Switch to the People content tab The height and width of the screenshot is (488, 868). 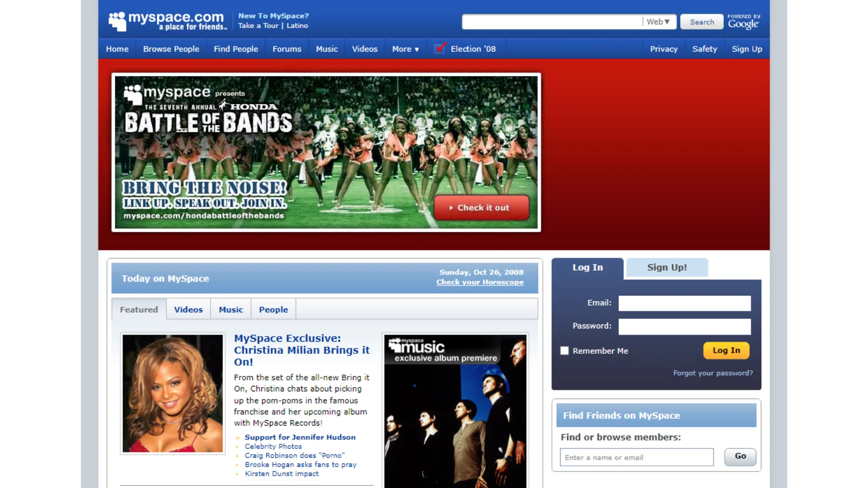(273, 310)
